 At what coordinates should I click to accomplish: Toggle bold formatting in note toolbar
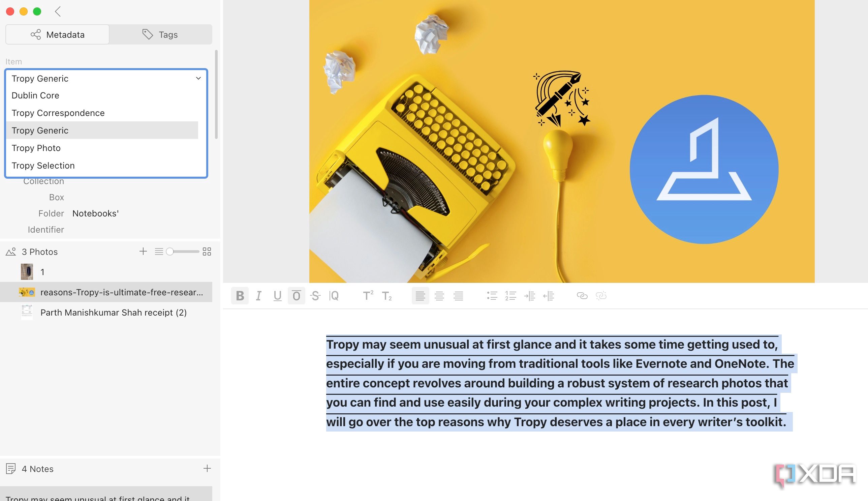(x=240, y=296)
